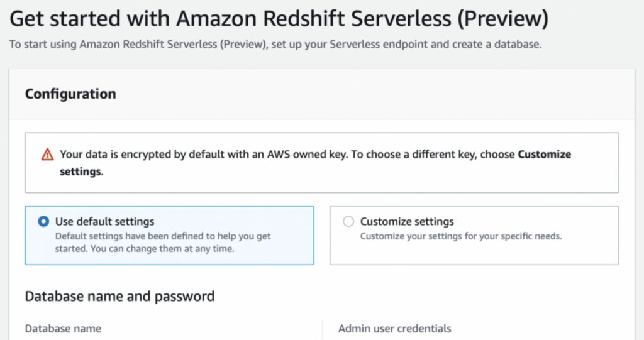Click the Get started with Redshift Serverless title
Image resolution: width=644 pixels, height=340 pixels.
pyautogui.click(x=279, y=19)
